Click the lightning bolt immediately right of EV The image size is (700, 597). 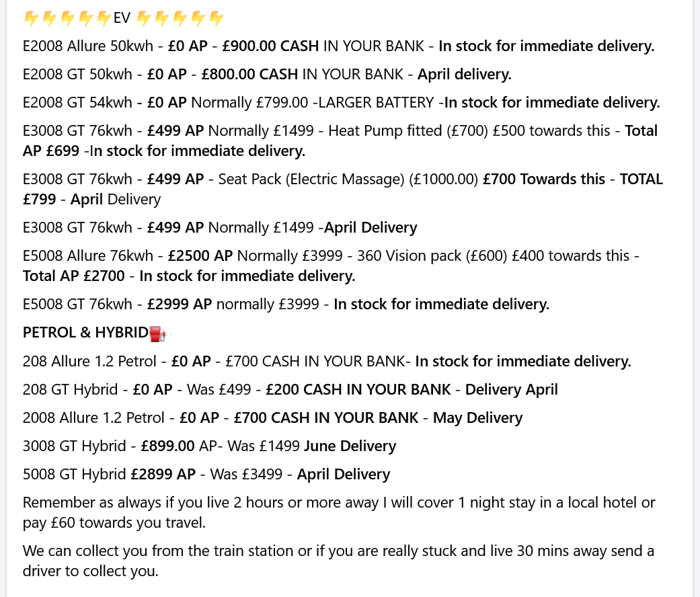point(143,18)
